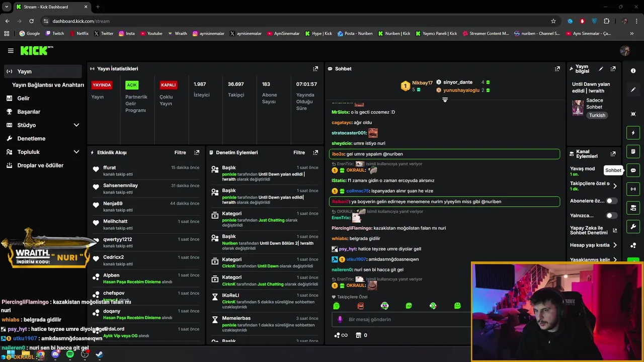The height and width of the screenshot is (362, 644).
Task: Click the pencil icon in right rail
Action: pyautogui.click(x=633, y=89)
